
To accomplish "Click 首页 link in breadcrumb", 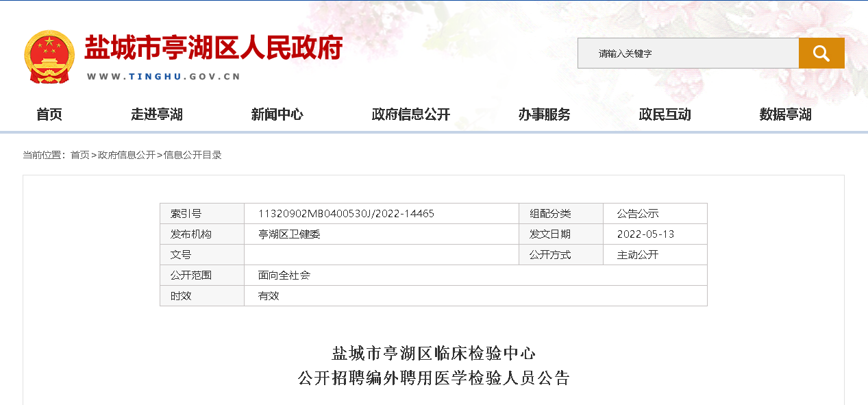I will [80, 155].
